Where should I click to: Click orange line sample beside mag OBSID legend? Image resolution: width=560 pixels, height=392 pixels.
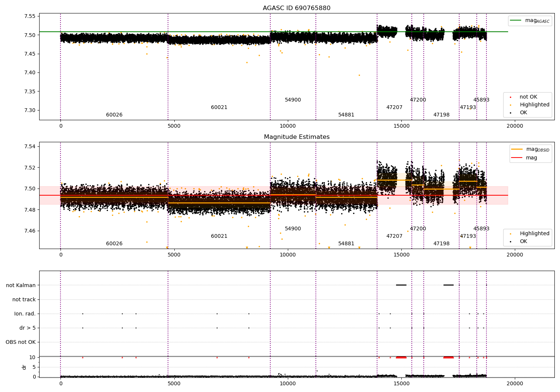click(x=517, y=149)
